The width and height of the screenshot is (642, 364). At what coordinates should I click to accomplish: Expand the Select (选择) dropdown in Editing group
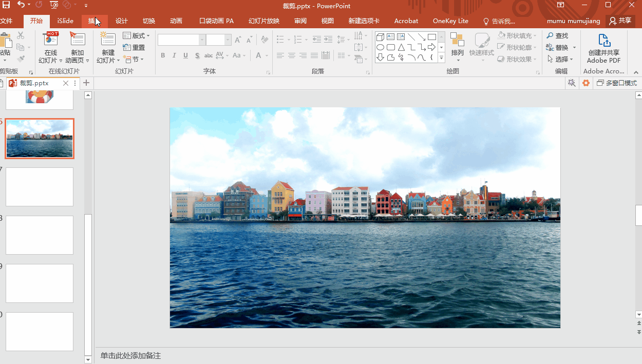[x=561, y=59]
